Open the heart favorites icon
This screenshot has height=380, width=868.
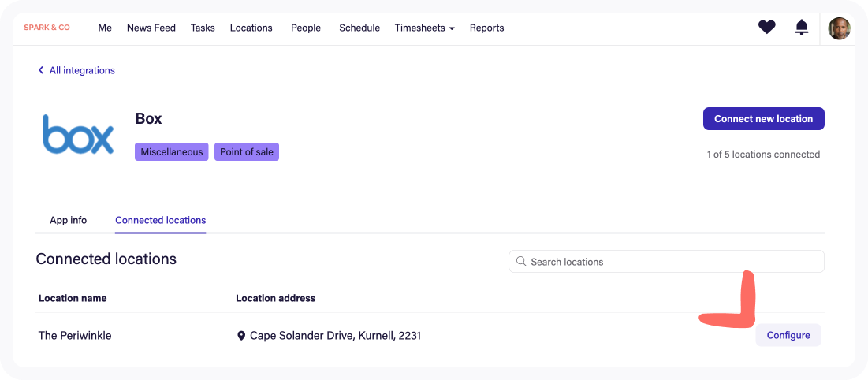point(767,27)
